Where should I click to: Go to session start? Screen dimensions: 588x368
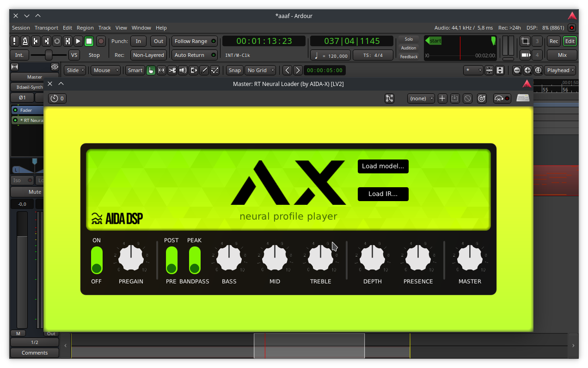click(36, 41)
